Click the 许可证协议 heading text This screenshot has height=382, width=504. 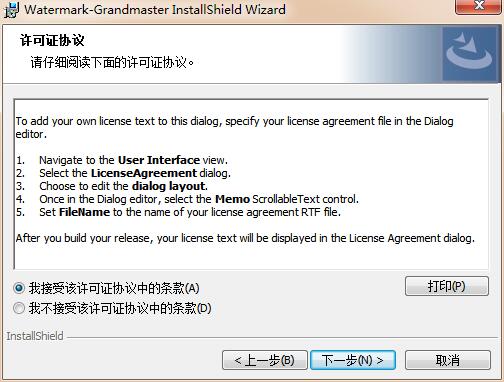coord(52,40)
